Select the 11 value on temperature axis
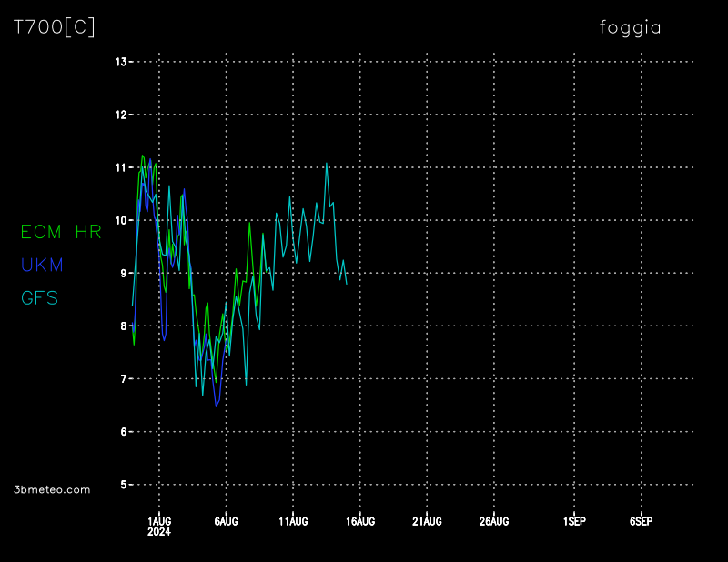Screen dimensions: 728x562 tap(120, 167)
